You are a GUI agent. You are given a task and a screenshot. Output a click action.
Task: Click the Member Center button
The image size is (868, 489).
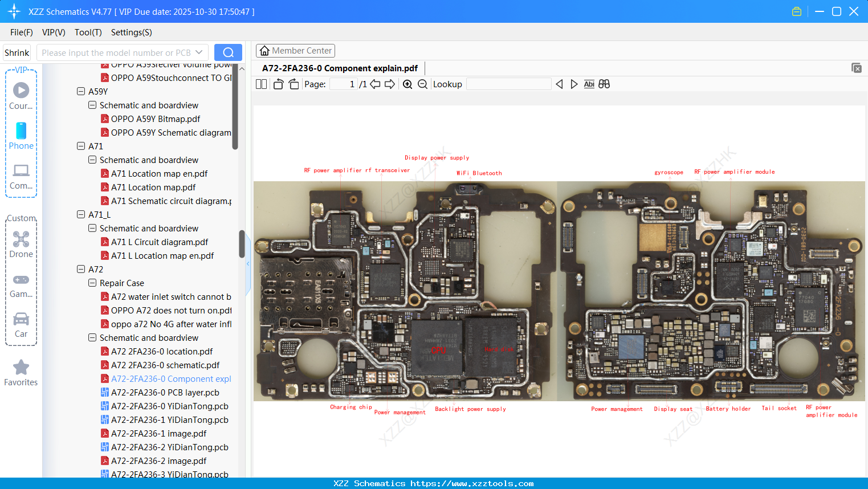[295, 50]
